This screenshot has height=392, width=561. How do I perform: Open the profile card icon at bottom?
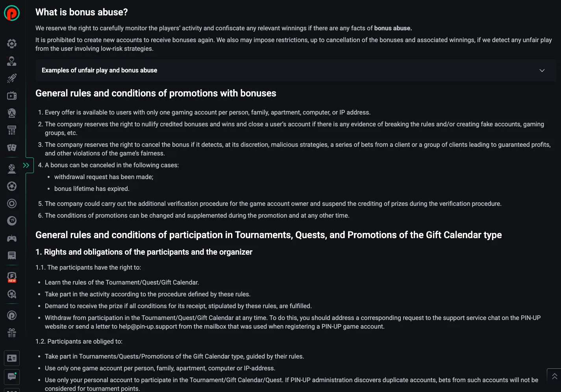click(x=12, y=358)
